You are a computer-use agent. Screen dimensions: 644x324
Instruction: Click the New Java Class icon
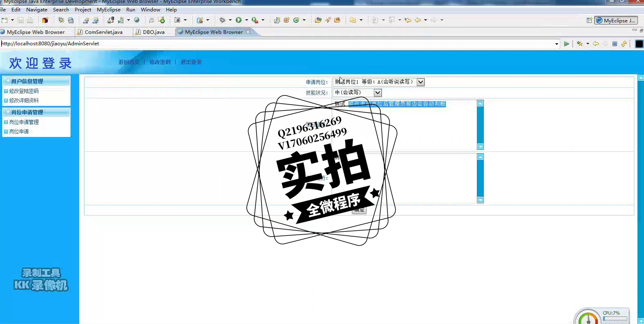tap(296, 20)
